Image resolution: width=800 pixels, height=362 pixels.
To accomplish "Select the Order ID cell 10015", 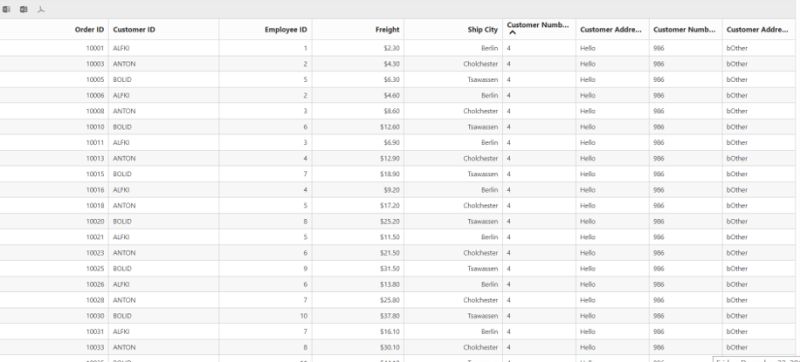I will pos(94,174).
